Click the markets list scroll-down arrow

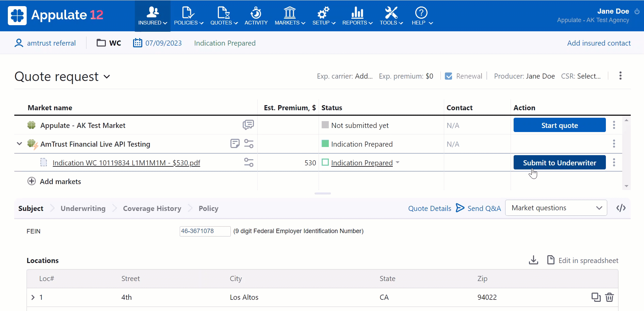pos(626,186)
